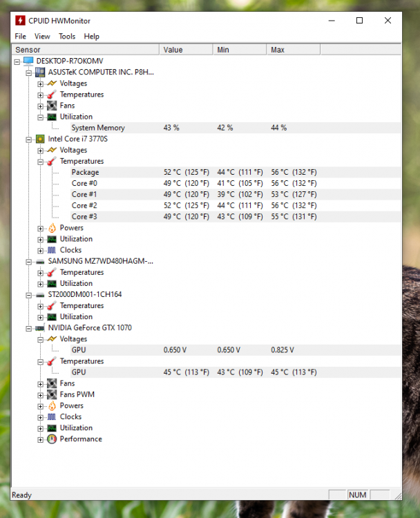Viewport: 420px width, 518px height.
Task: Expand the motherboard Fans node
Action: pyautogui.click(x=40, y=106)
